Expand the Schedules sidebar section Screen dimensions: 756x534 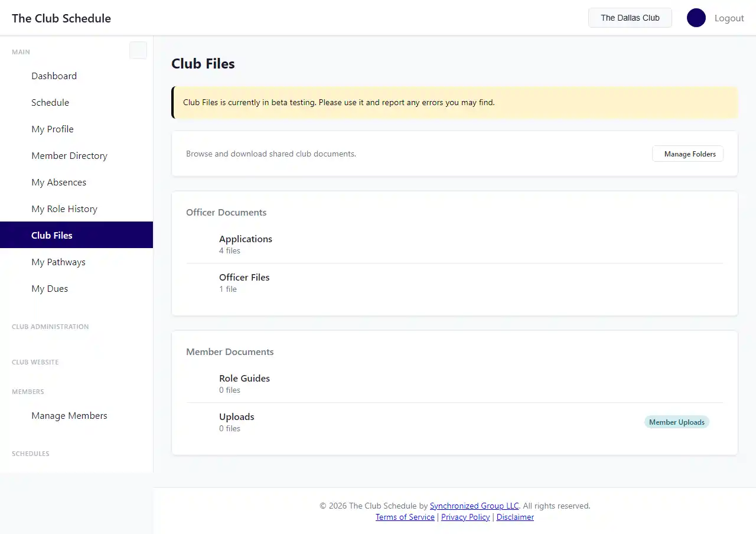[31, 454]
